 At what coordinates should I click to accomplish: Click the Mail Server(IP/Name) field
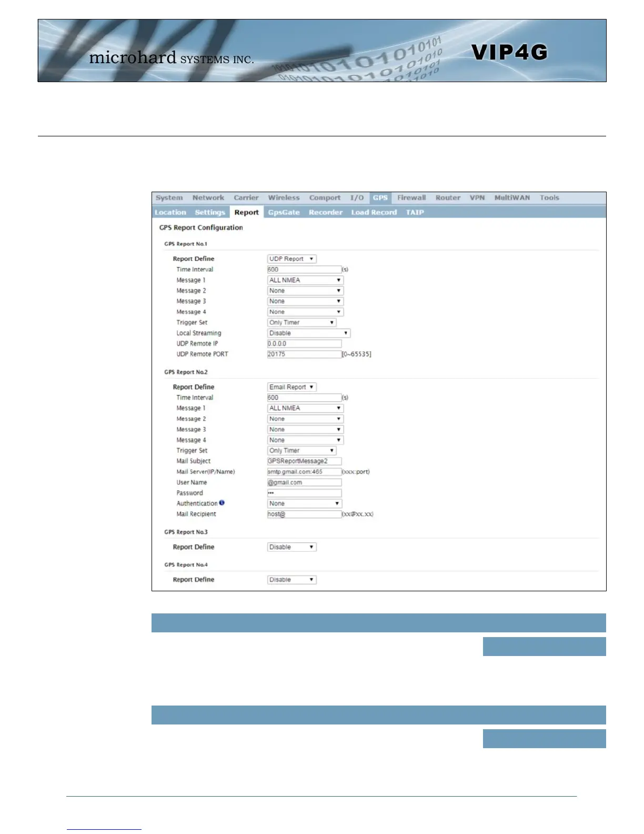click(x=304, y=472)
